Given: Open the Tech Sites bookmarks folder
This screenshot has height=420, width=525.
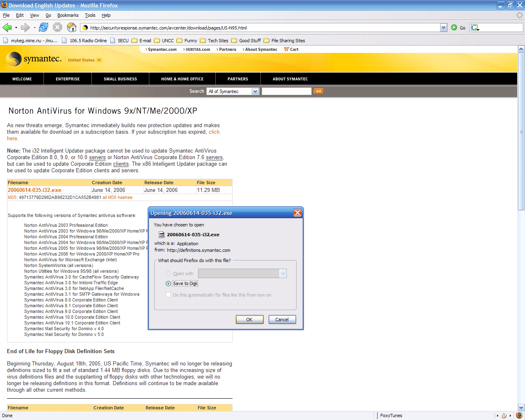Looking at the screenshot, I should coord(214,41).
